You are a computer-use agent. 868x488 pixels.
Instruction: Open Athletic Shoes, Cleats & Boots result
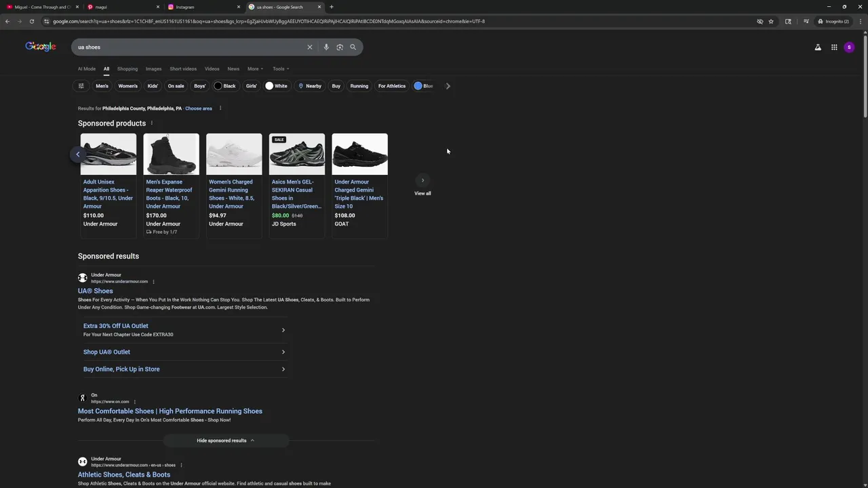click(x=124, y=475)
